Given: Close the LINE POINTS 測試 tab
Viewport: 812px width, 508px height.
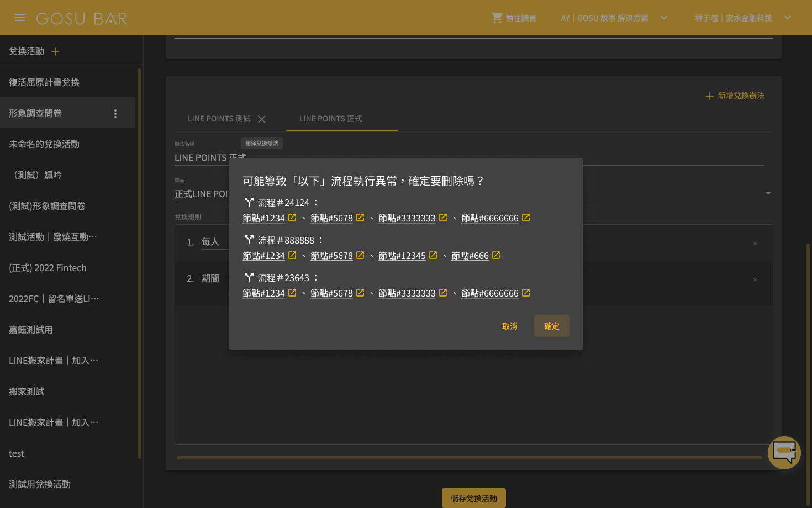Looking at the screenshot, I should (x=262, y=119).
